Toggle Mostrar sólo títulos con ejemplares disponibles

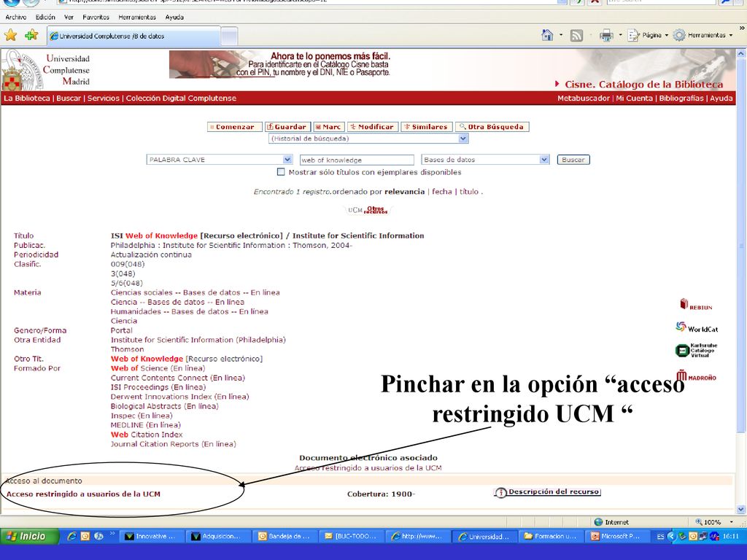[281, 172]
